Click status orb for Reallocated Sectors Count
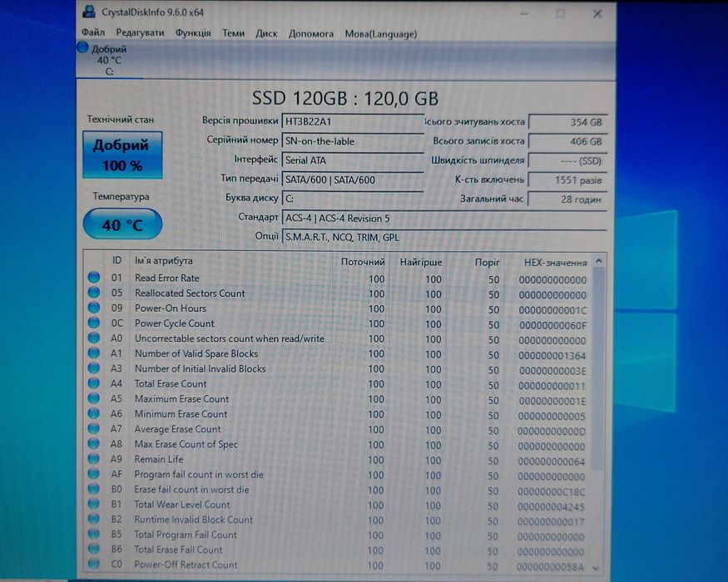Viewport: 728px width, 582px height. point(94,293)
